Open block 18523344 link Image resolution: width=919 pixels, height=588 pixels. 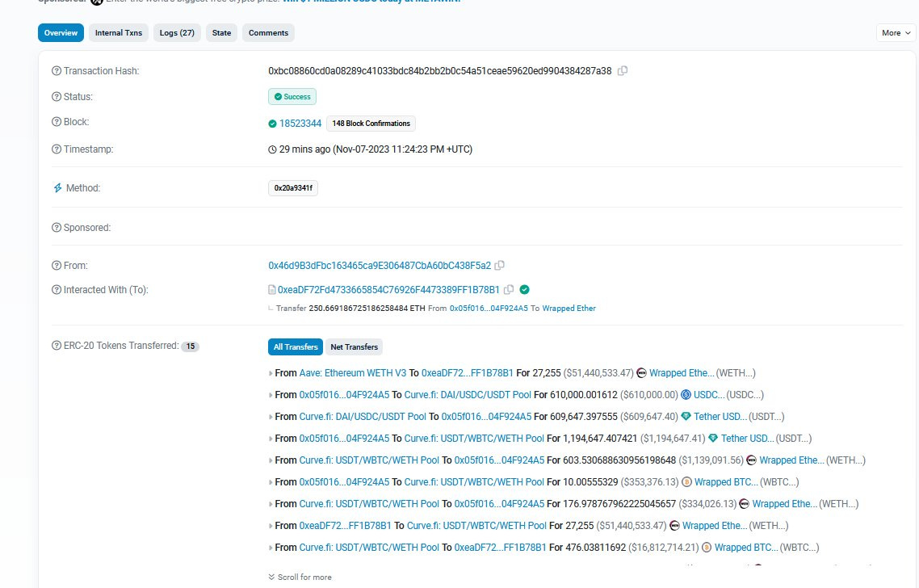(300, 124)
